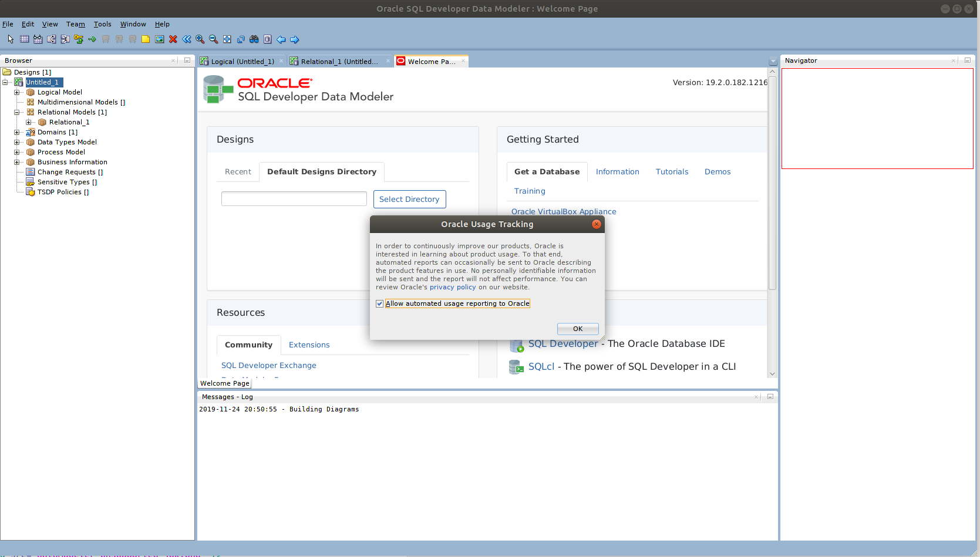Open the View menu
980x557 pixels.
50,24
